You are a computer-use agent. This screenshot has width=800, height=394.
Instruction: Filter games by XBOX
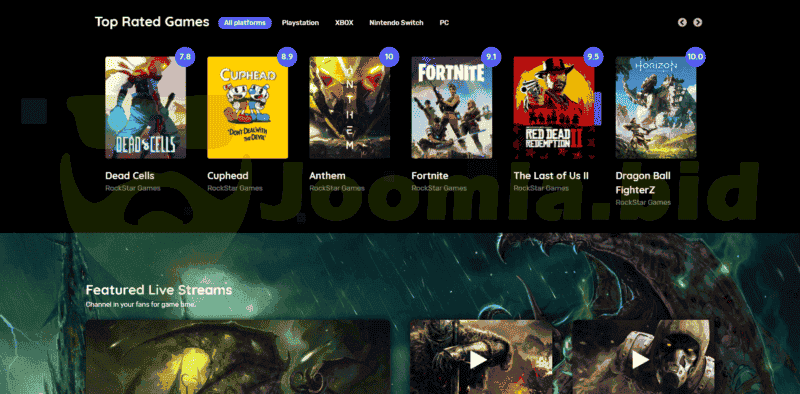[x=344, y=23]
